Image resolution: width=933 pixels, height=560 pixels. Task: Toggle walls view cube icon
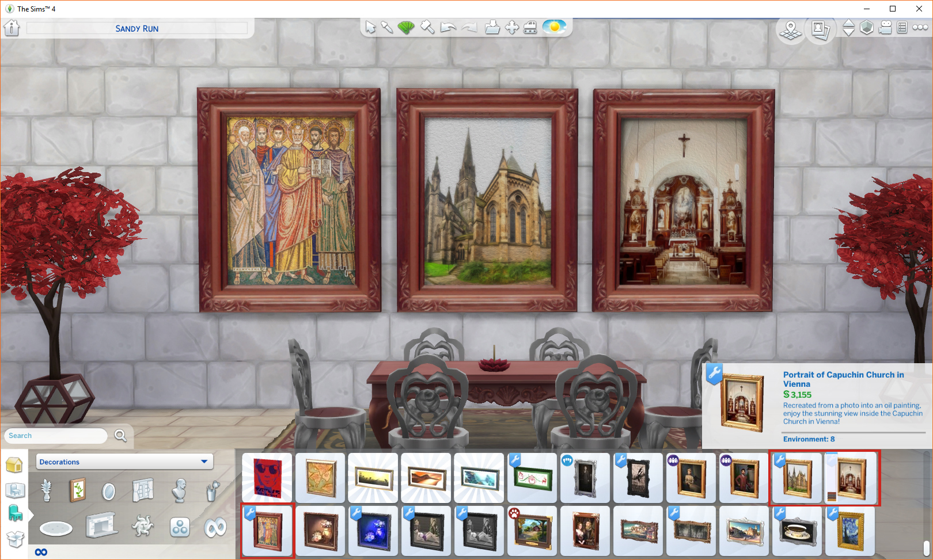pos(867,27)
